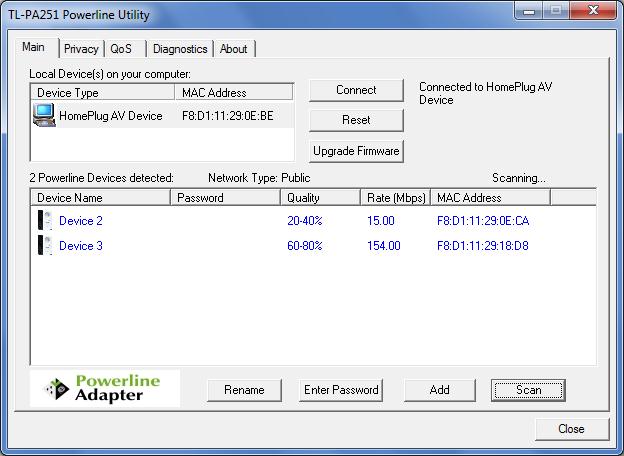Go to the Diagnostics tab

[x=180, y=48]
